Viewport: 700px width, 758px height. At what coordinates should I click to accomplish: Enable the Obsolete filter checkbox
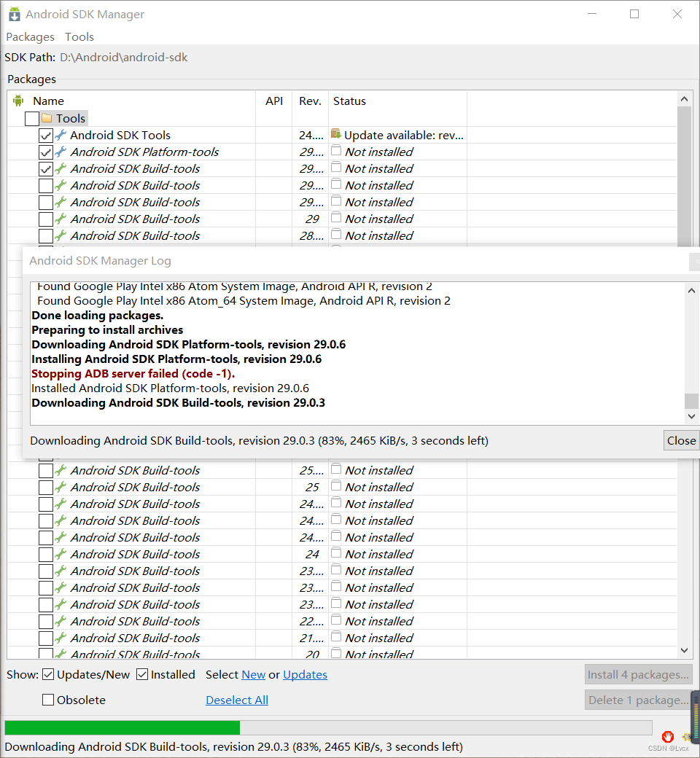(x=48, y=700)
